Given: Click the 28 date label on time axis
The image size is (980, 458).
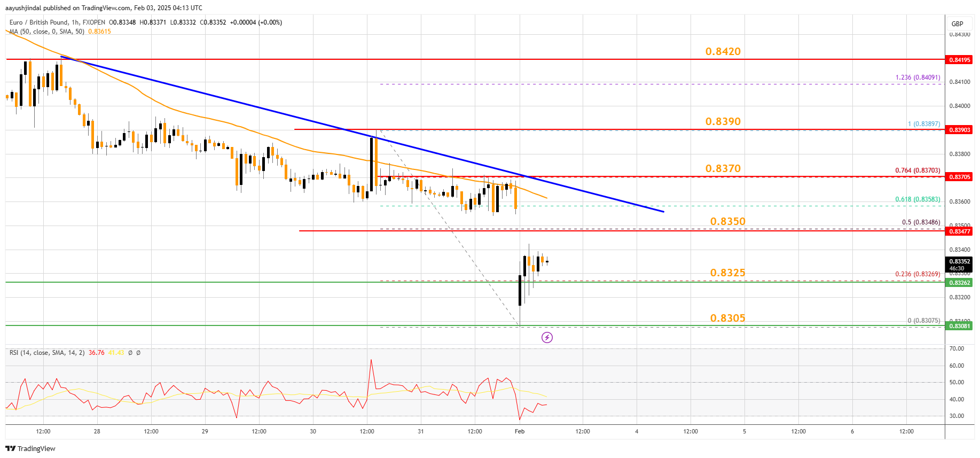Looking at the screenshot, I should click(x=97, y=431).
